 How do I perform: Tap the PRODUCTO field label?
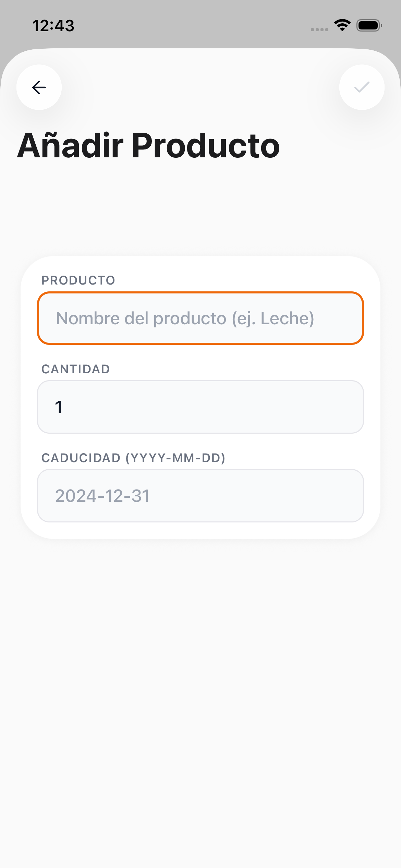coord(78,280)
